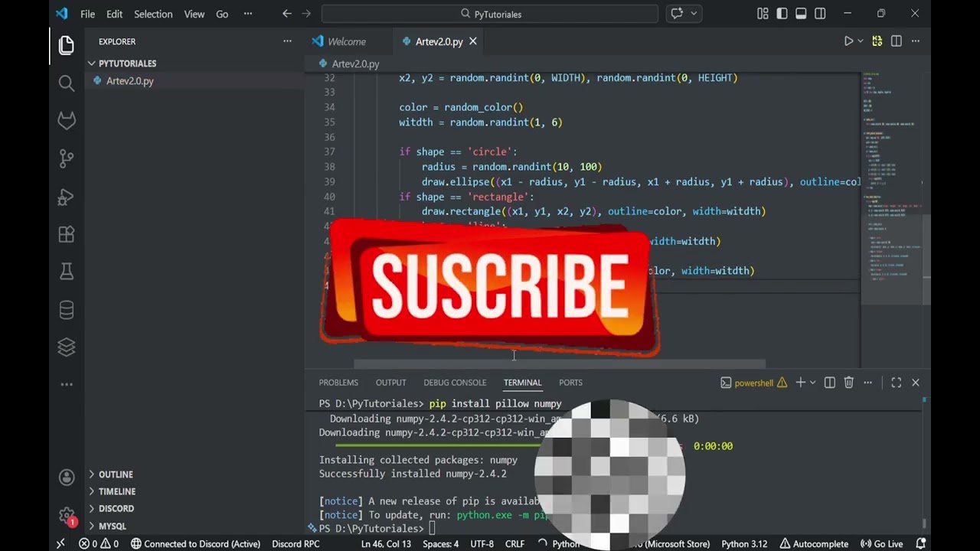Image resolution: width=980 pixels, height=551 pixels.
Task: Open the Copilot chat icon
Action: click(x=677, y=14)
